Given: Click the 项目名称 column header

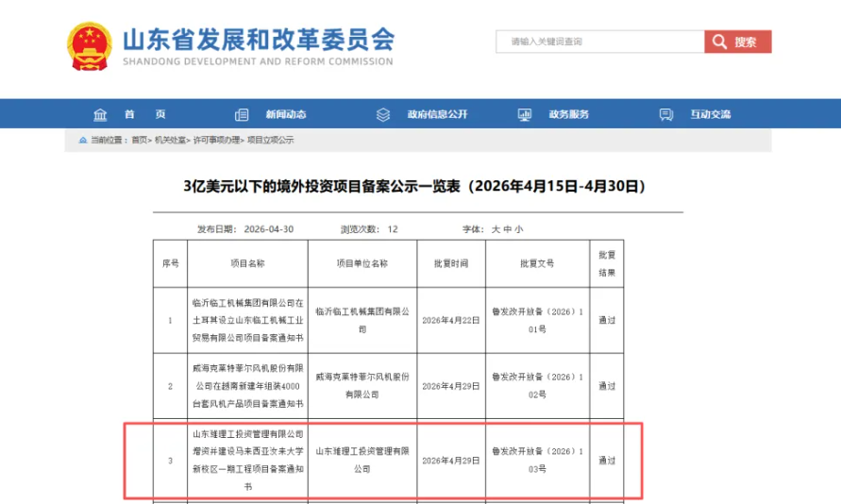Looking at the screenshot, I should coord(248,263).
